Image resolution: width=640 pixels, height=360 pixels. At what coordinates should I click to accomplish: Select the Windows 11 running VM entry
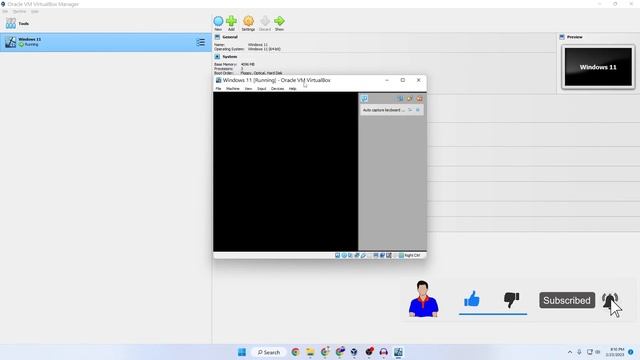[106, 42]
